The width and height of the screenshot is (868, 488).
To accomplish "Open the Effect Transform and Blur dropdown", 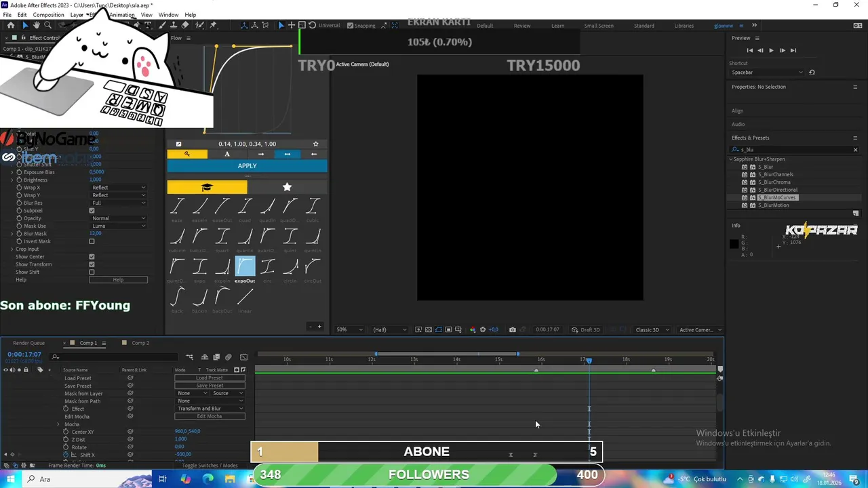I will tap(210, 409).
